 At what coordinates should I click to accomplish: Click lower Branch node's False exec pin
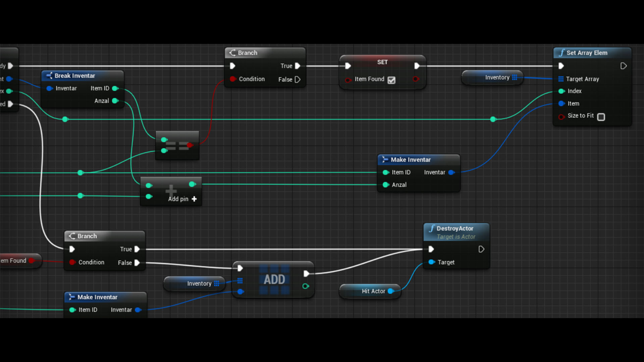(x=137, y=263)
